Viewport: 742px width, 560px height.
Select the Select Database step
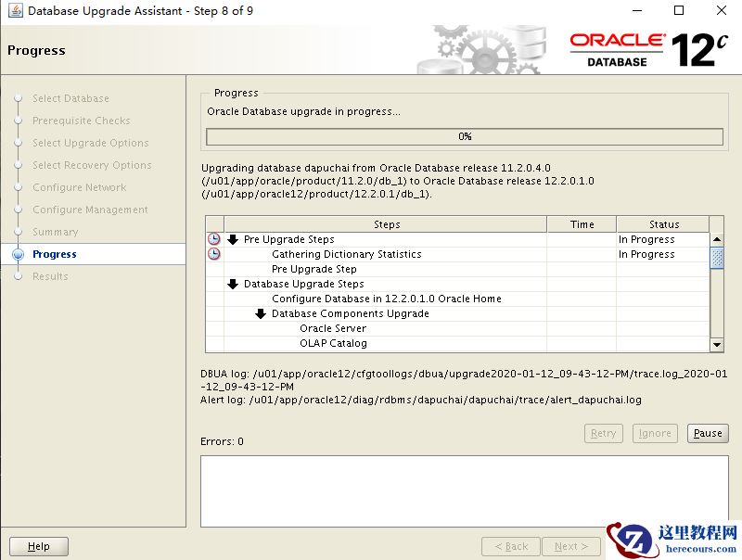coord(71,98)
